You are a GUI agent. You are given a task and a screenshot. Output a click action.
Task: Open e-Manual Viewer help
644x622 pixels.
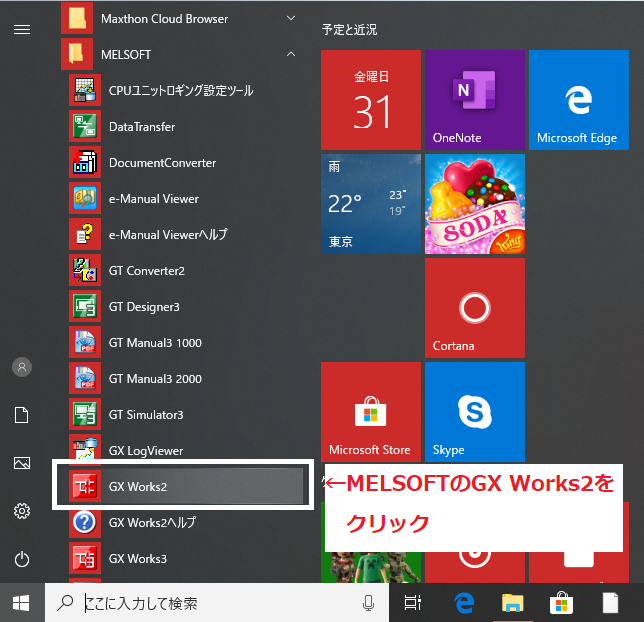tap(183, 235)
